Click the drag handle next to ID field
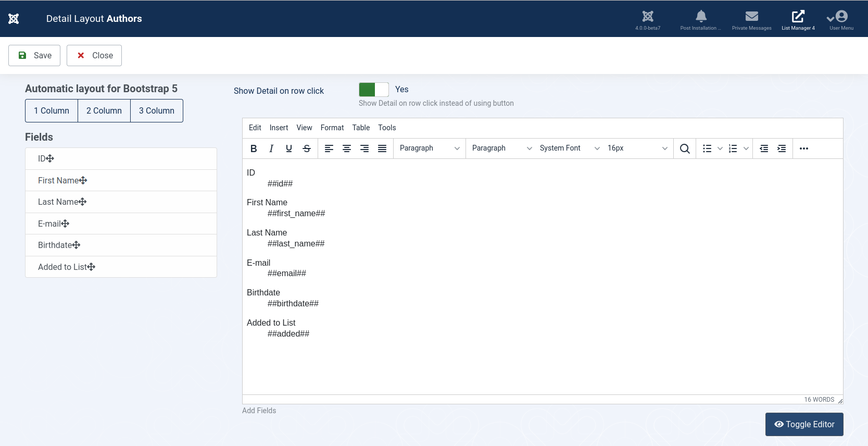 pyautogui.click(x=50, y=158)
